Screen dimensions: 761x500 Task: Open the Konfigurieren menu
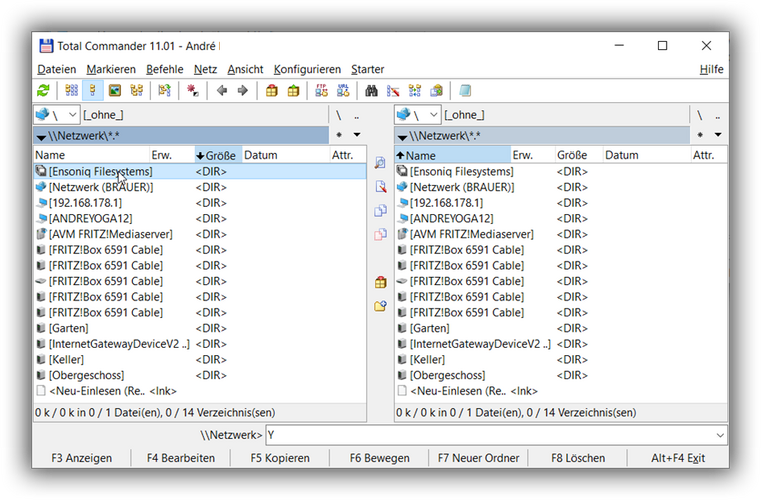click(307, 69)
